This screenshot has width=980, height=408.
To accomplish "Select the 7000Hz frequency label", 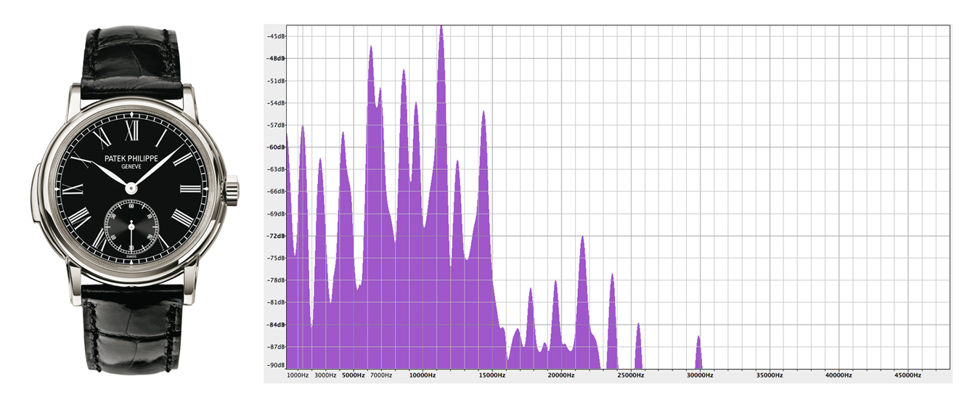I will click(380, 375).
